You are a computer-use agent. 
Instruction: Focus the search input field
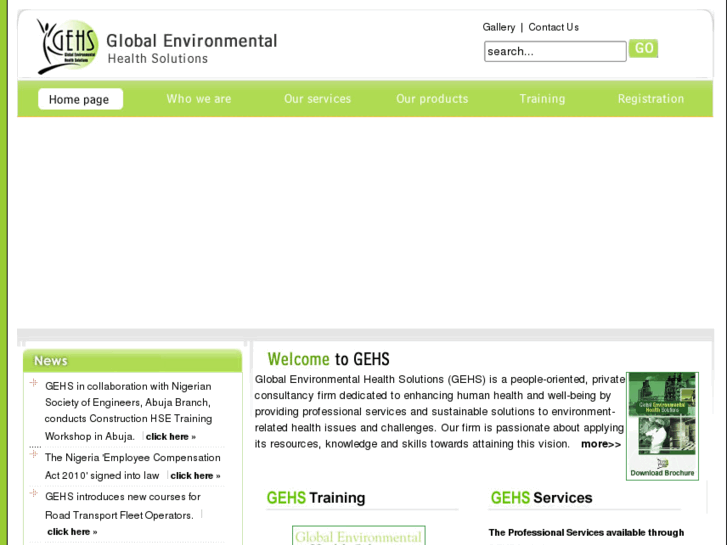(555, 51)
